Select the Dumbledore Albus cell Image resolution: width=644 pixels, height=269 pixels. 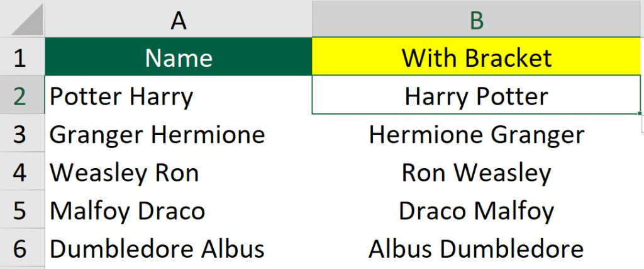pos(178,247)
